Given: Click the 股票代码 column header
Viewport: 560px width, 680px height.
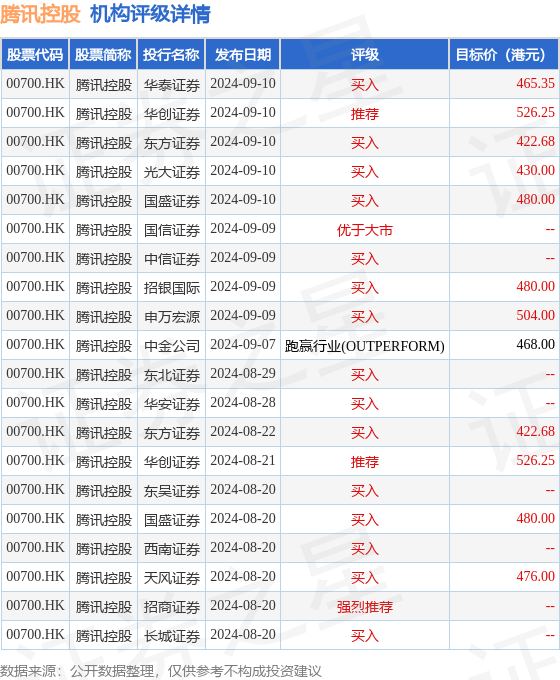Looking at the screenshot, I should click(35, 55).
